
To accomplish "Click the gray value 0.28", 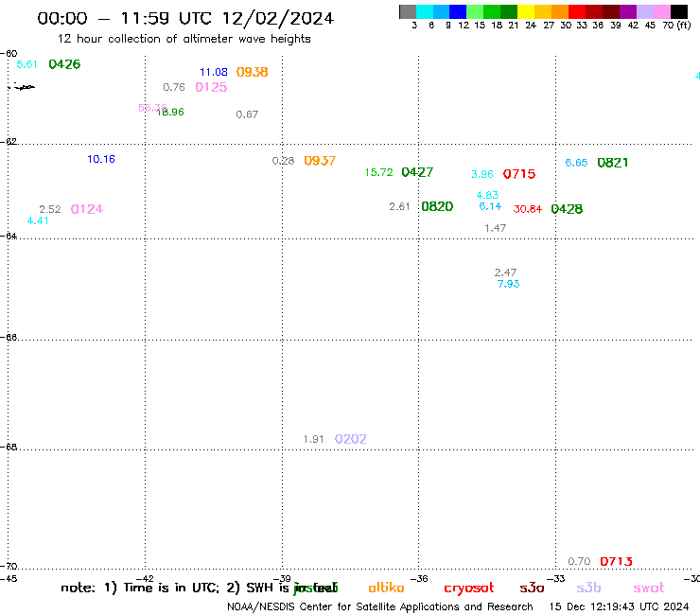I will click(284, 161).
